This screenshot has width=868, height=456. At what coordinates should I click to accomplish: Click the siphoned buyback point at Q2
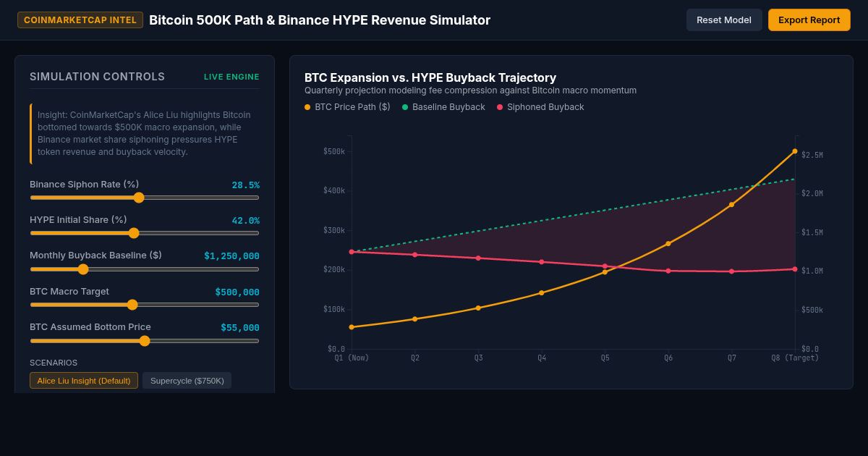point(414,255)
